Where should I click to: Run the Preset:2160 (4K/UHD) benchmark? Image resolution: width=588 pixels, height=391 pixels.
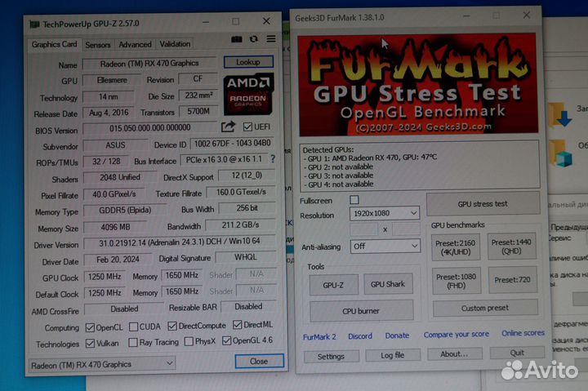click(456, 247)
